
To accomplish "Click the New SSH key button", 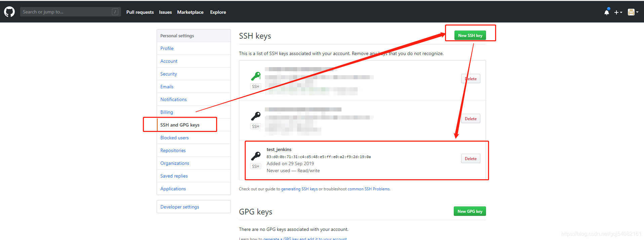I will click(470, 35).
